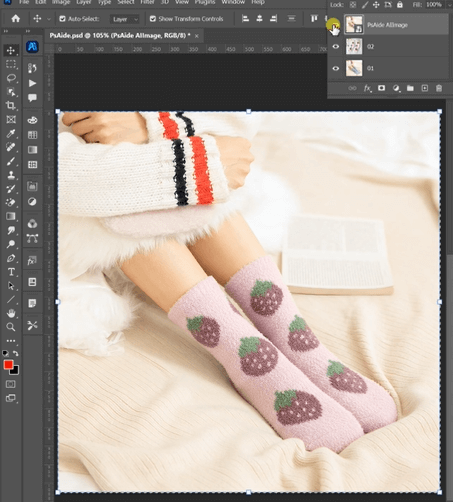
Task: Click align top edges icon
Action: click(314, 19)
